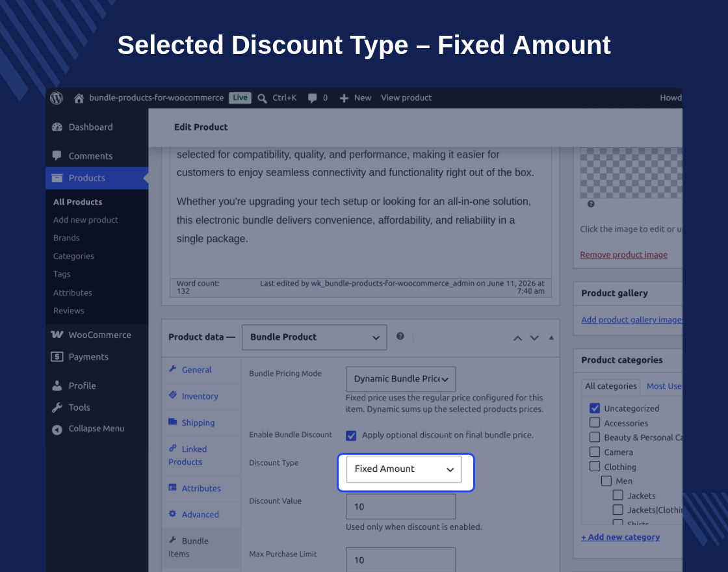Check the Men subcategory
728x572 pixels.
pos(606,480)
